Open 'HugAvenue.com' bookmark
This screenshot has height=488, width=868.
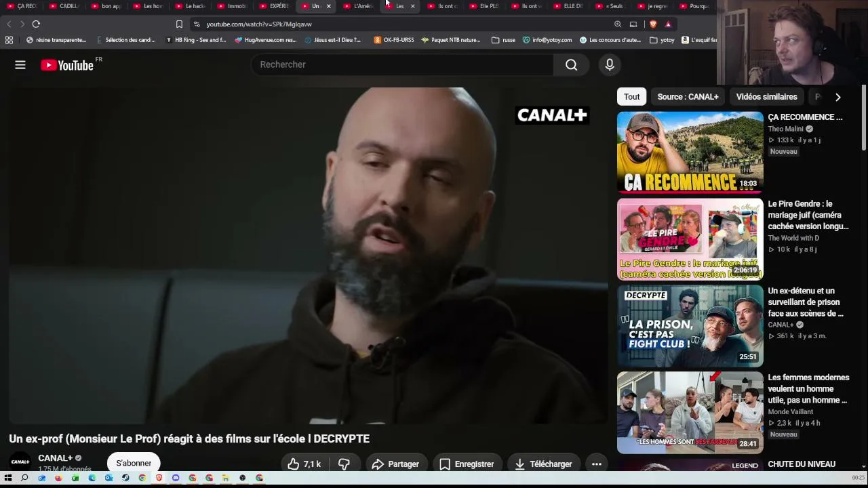pyautogui.click(x=266, y=40)
